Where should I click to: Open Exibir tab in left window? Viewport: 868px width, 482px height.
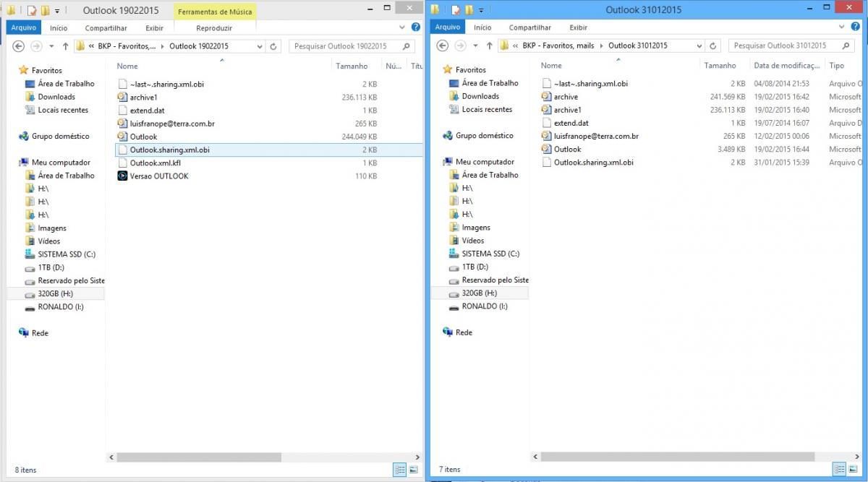[x=154, y=27]
